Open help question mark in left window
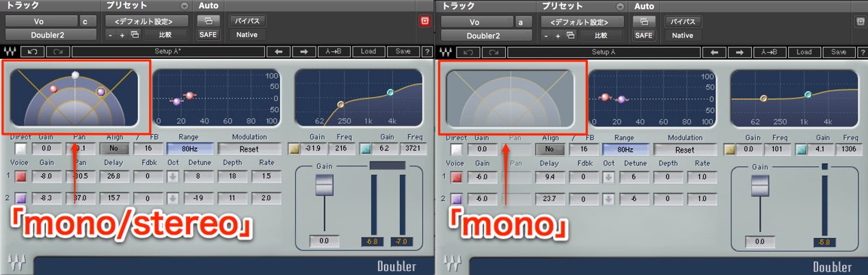This screenshot has height=275, width=868. pos(426,51)
